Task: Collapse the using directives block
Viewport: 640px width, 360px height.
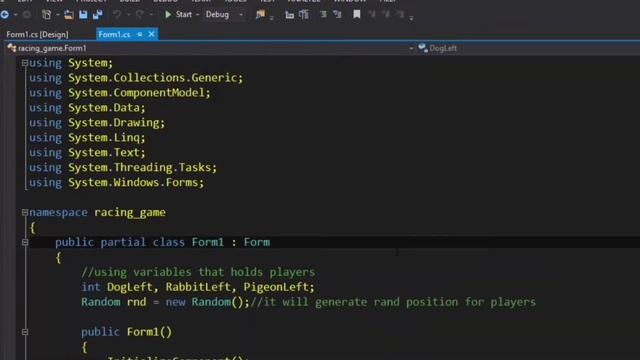Action: [x=25, y=63]
